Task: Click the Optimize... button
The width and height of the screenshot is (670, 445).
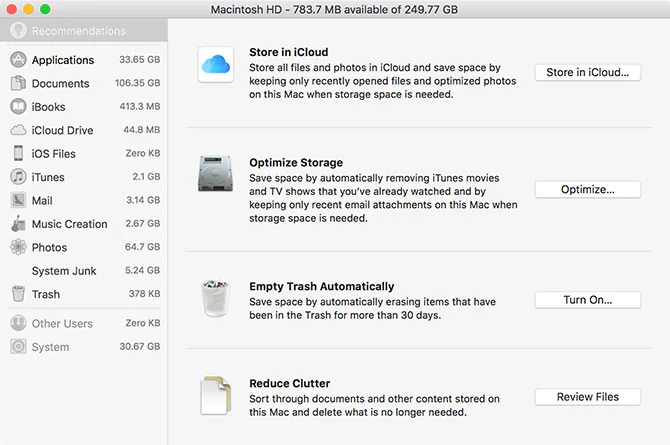Action: click(588, 189)
